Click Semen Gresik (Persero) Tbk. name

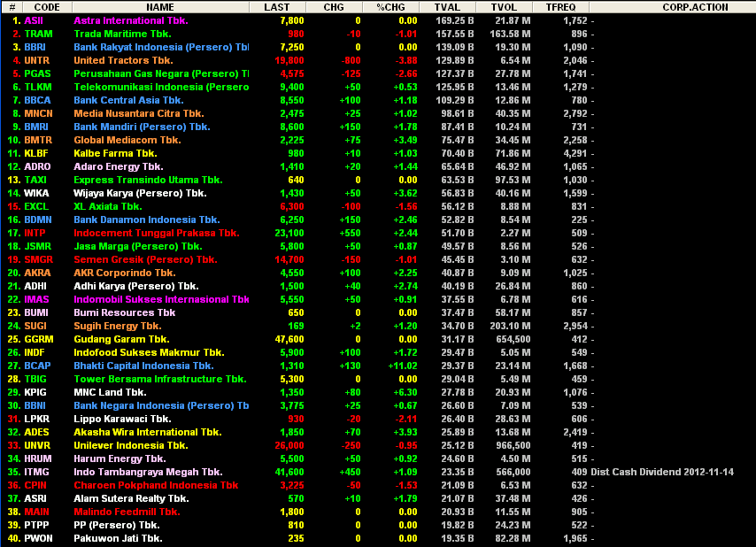[x=145, y=259]
